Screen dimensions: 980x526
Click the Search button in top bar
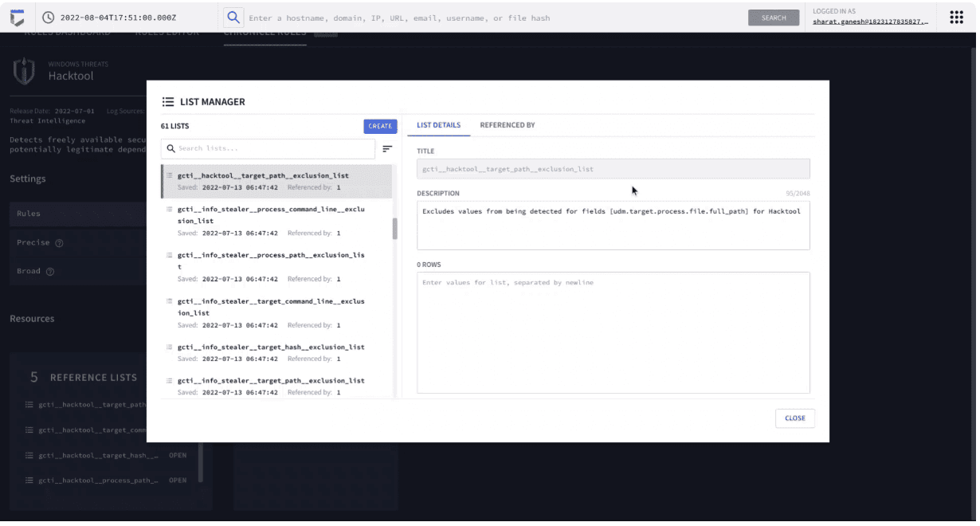774,18
